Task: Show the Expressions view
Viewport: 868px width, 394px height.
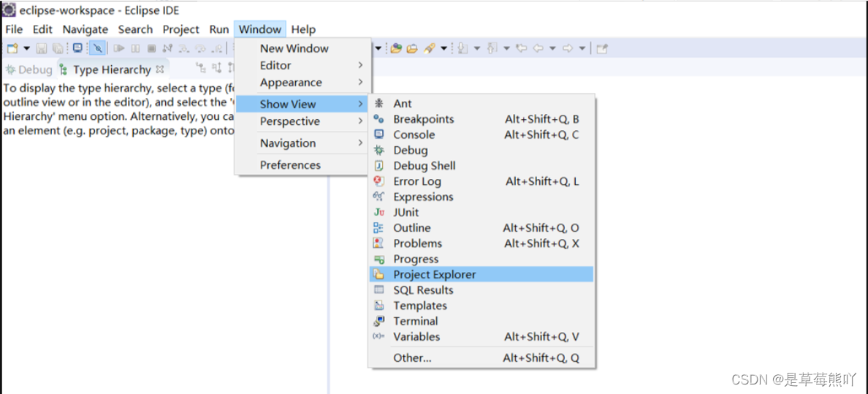Action: point(481,197)
